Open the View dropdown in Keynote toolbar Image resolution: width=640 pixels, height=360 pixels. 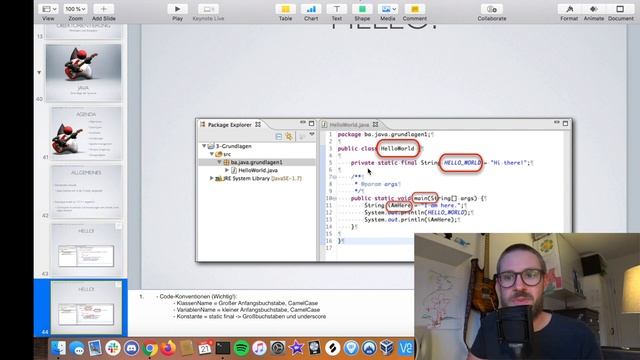click(49, 9)
